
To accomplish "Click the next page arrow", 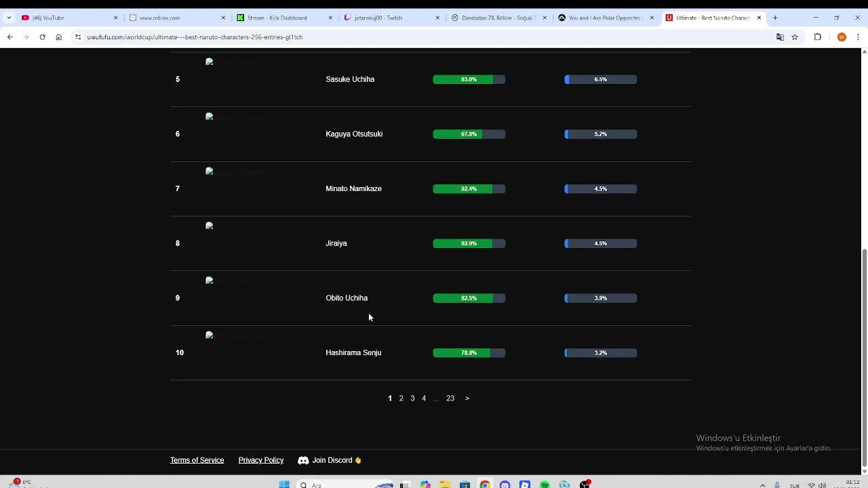I will point(467,399).
